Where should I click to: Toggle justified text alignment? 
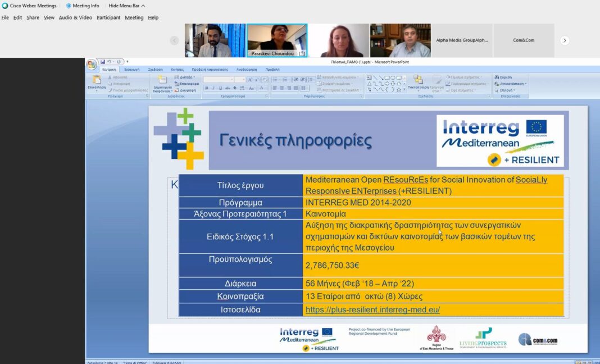pos(296,88)
